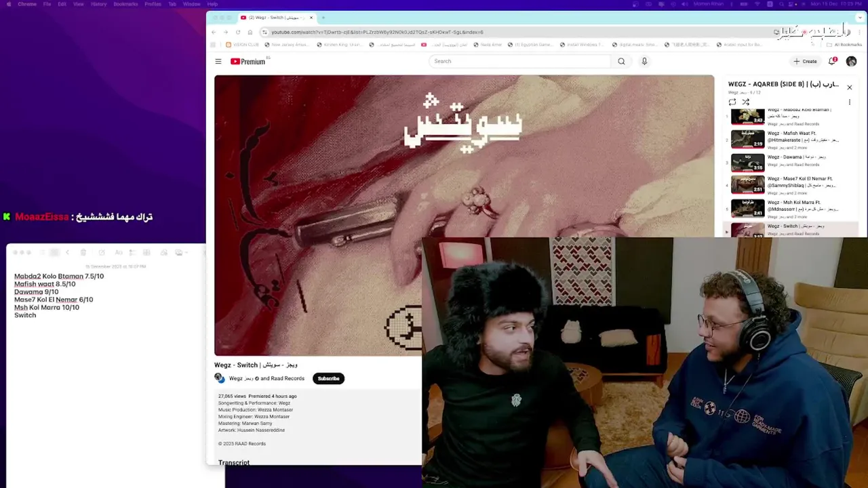Open the 'and Raad Records' channel link
Screen dimensions: 868x488
[x=283, y=378]
